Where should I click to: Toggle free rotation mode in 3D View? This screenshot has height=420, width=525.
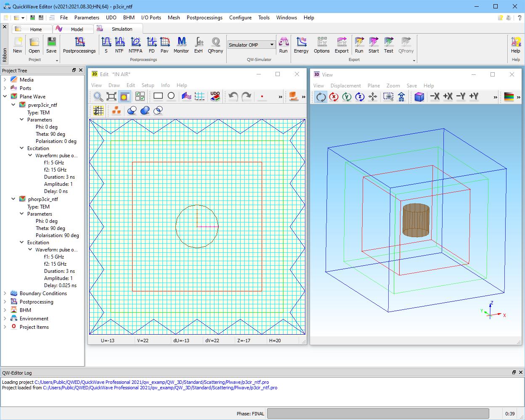click(x=321, y=97)
